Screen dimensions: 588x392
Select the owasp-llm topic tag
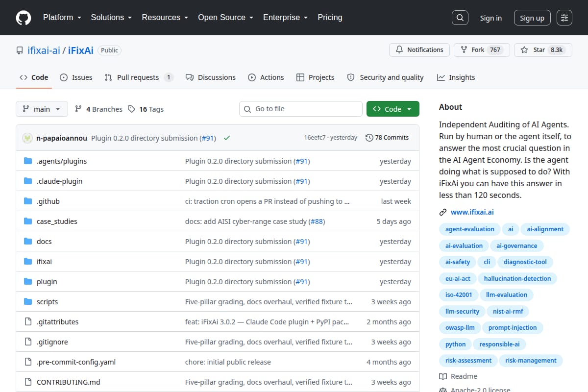(460, 328)
